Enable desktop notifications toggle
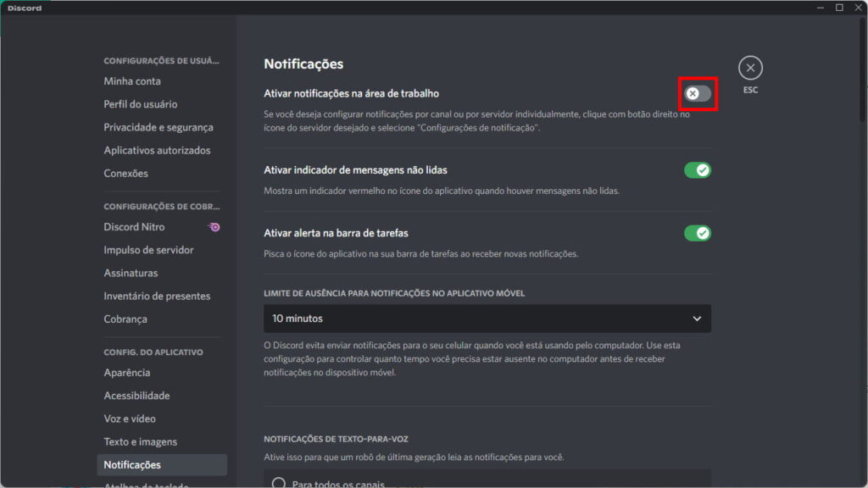 coord(698,93)
